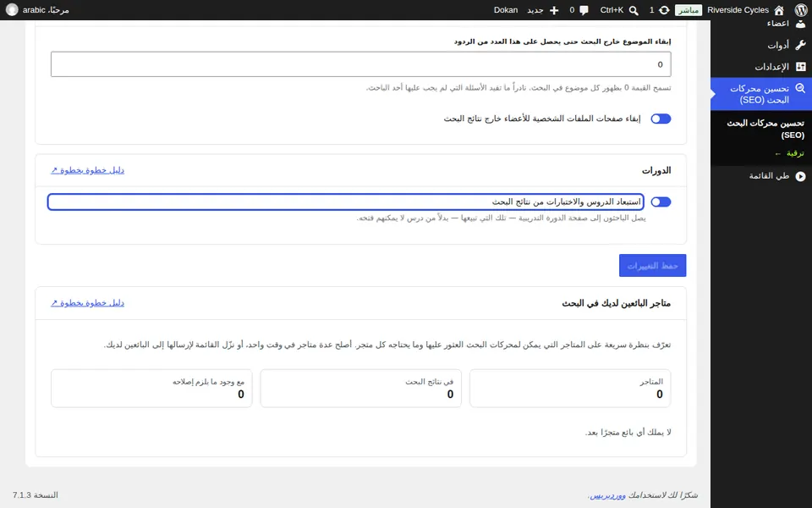Viewport: 812px width, 508px height.
Task: Click the متاجر البائعين لديك في البحث heading
Action: pos(617,303)
